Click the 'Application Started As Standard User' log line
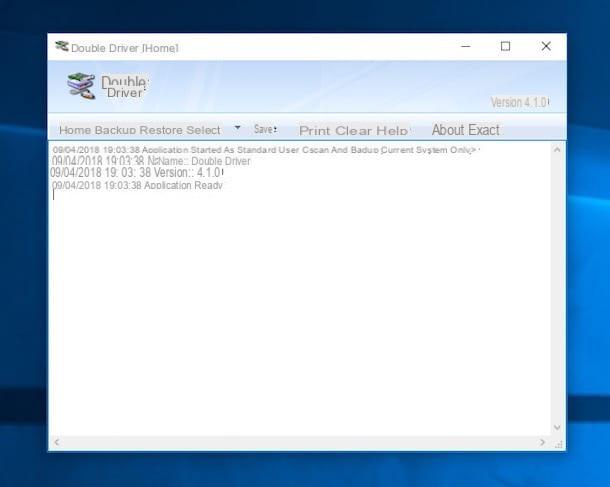 [265, 150]
